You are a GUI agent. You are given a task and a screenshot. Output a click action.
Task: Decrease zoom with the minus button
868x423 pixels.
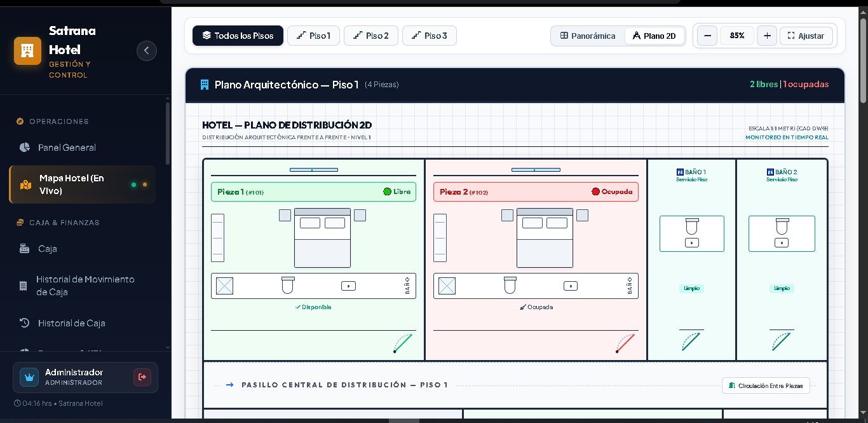(707, 36)
